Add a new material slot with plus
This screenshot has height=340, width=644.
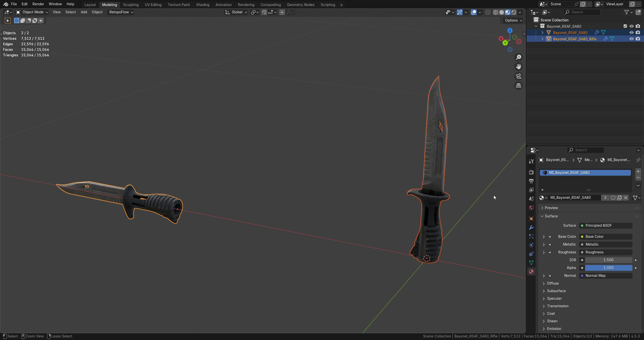pos(638,171)
